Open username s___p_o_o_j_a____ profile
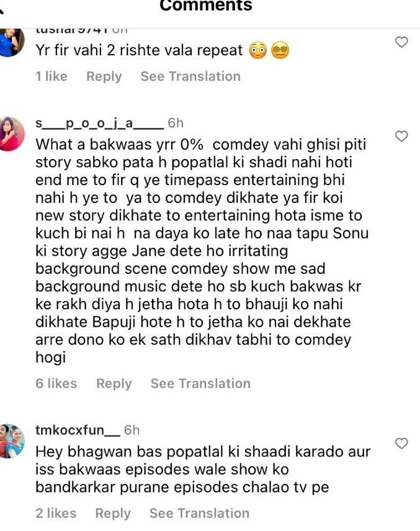This screenshot has height=531, width=420. [x=100, y=123]
